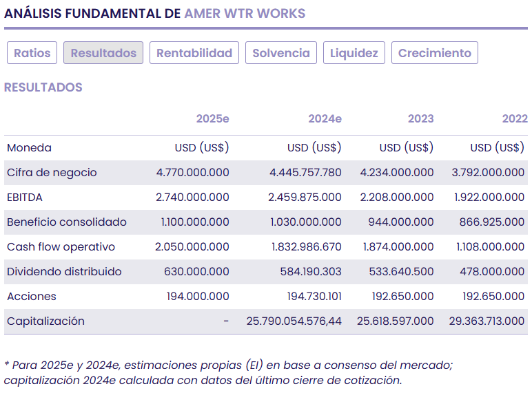The image size is (532, 393).
Task: Click cash flow value 1.832.986.670
Action: tap(307, 246)
